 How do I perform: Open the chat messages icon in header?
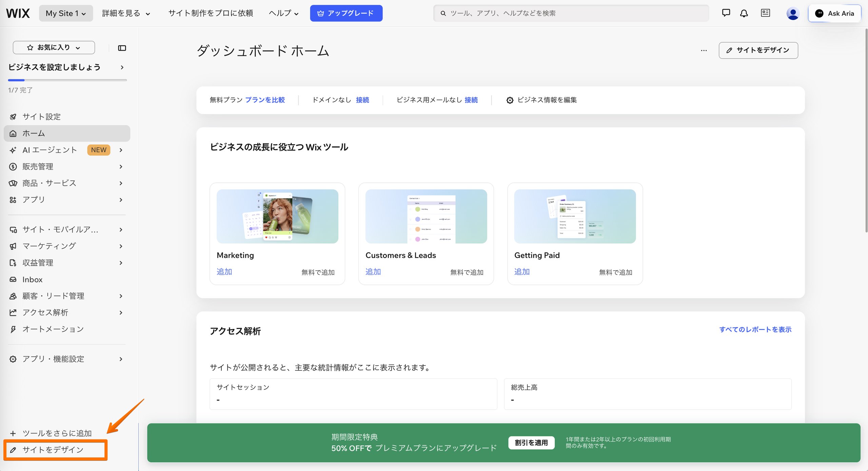click(x=726, y=13)
